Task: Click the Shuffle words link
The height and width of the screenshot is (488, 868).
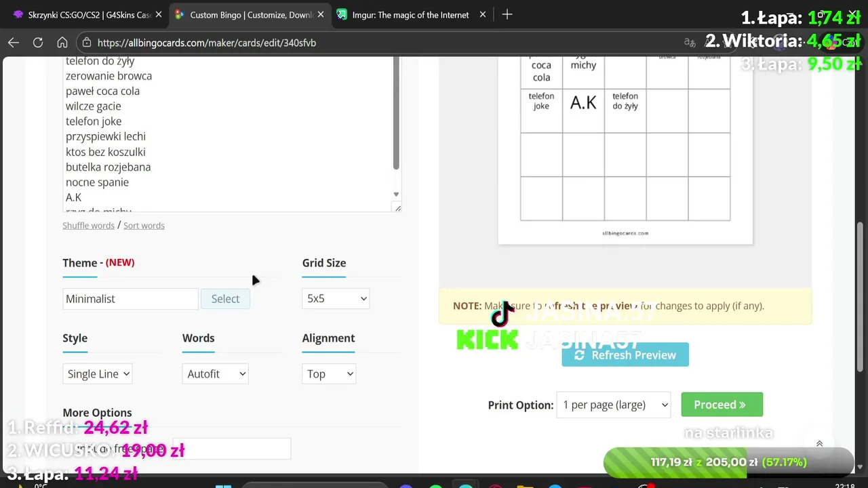Action: (88, 226)
